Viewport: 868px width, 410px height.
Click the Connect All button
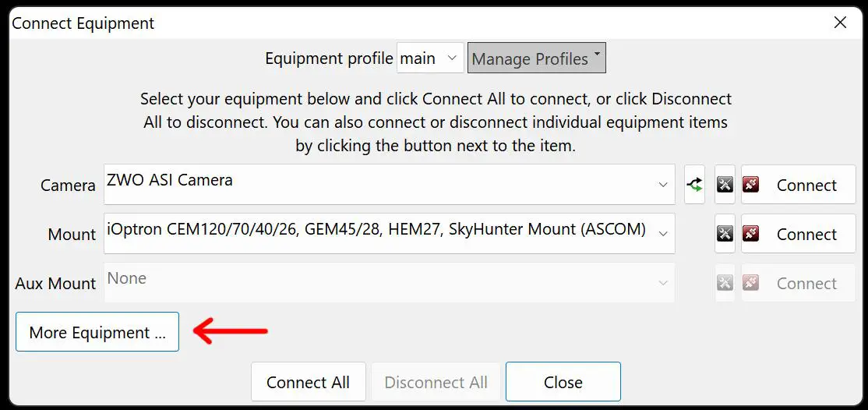tap(308, 382)
